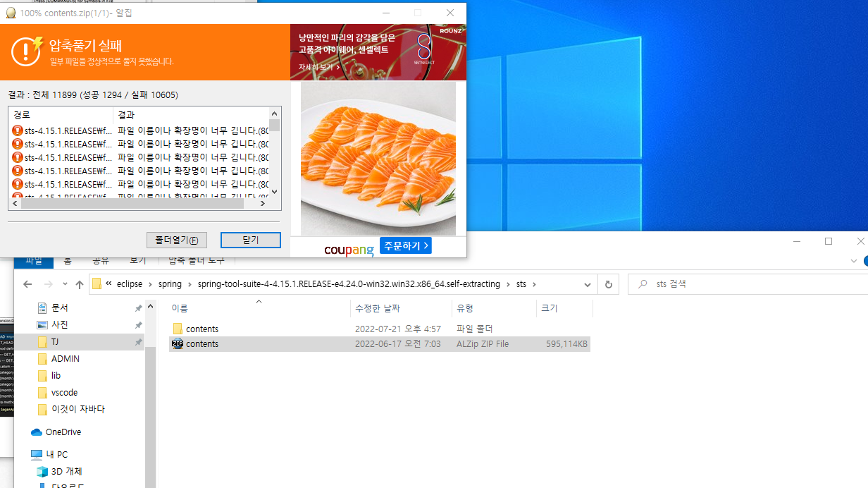Click 사진 in navigation pane

pyautogui.click(x=59, y=324)
